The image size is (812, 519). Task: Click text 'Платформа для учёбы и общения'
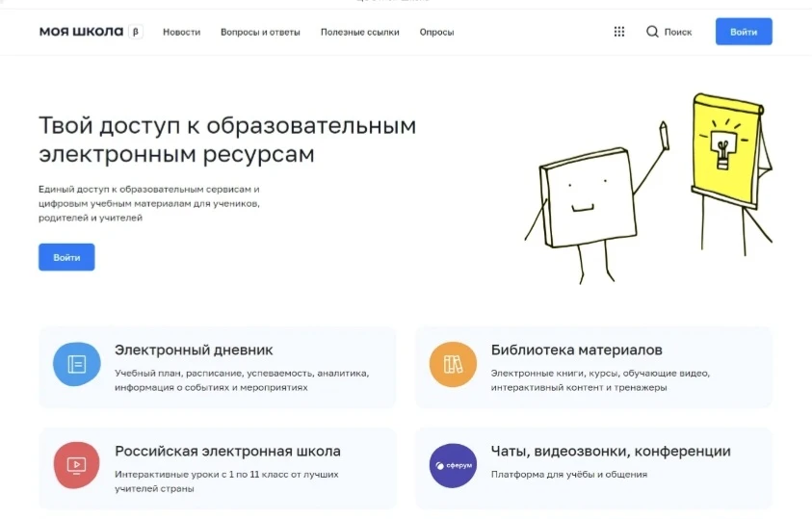click(569, 474)
